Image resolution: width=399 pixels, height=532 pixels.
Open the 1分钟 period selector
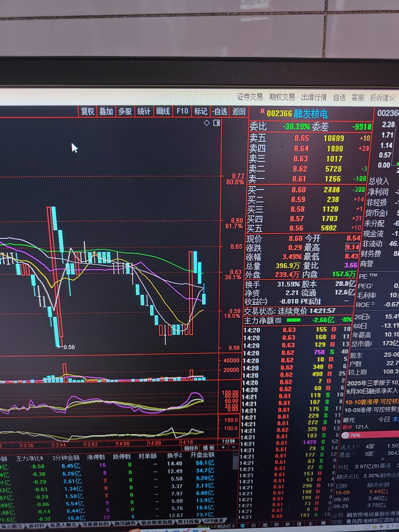click(228, 441)
